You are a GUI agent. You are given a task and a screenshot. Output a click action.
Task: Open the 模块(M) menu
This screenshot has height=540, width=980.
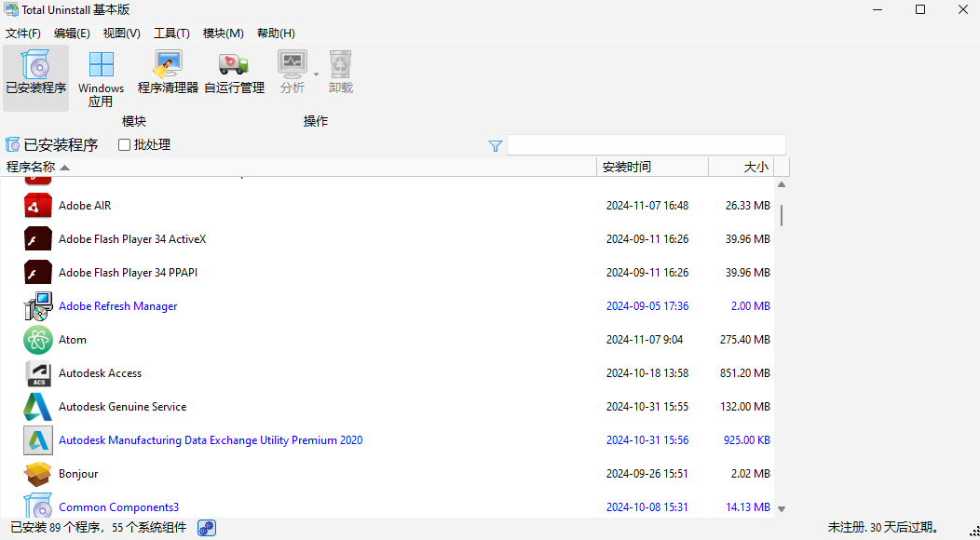[x=224, y=34]
